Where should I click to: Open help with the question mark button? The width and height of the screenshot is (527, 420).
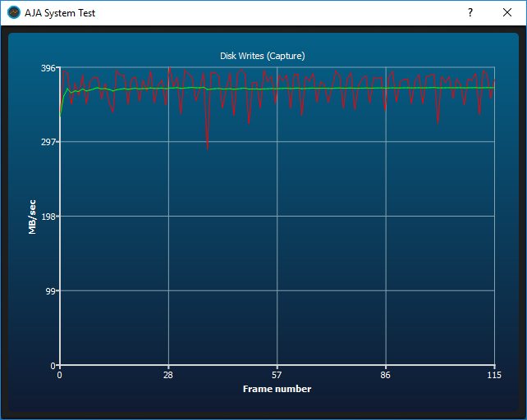470,12
